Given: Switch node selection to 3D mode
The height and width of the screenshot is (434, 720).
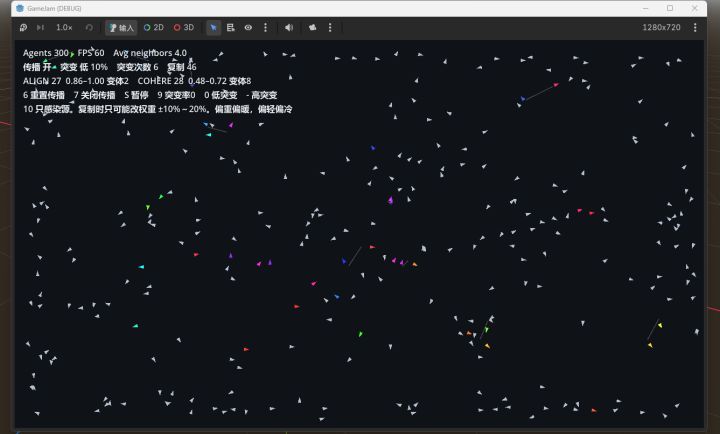Looking at the screenshot, I should click(184, 28).
